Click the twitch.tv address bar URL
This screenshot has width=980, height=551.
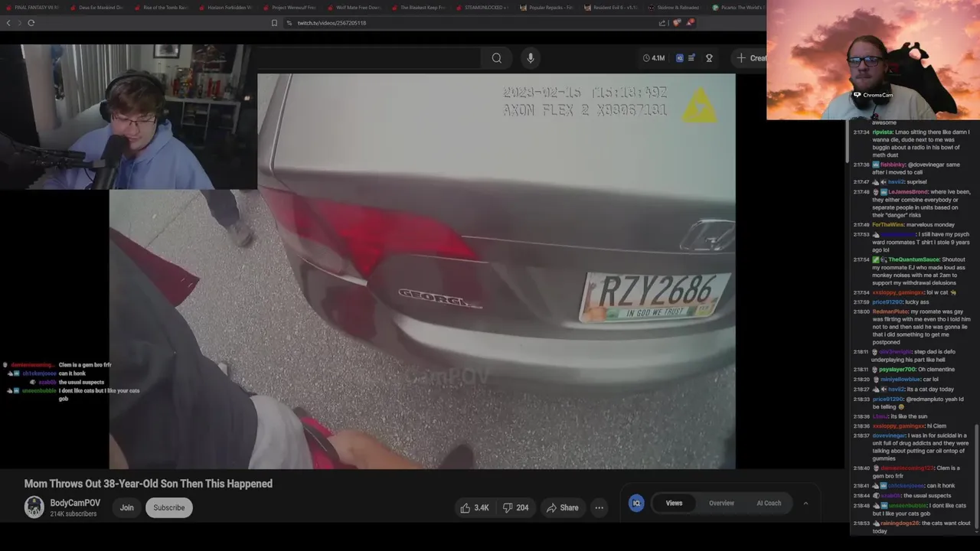pos(332,23)
